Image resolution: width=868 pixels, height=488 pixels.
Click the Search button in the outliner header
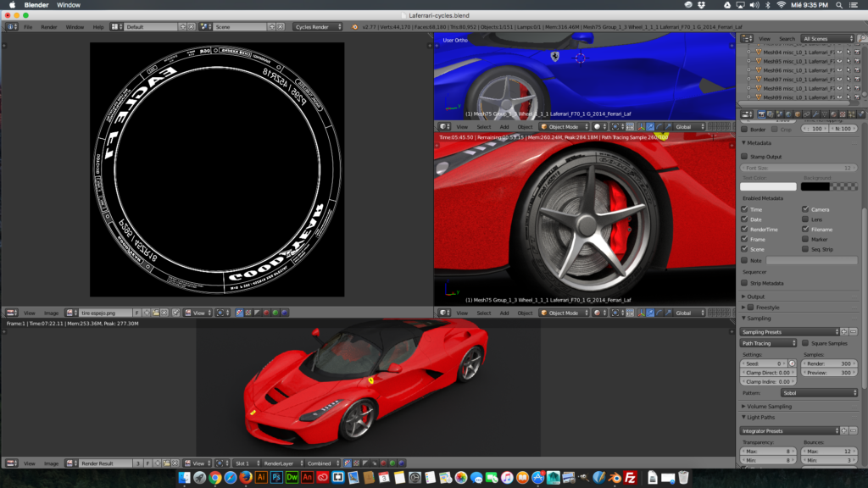point(787,38)
